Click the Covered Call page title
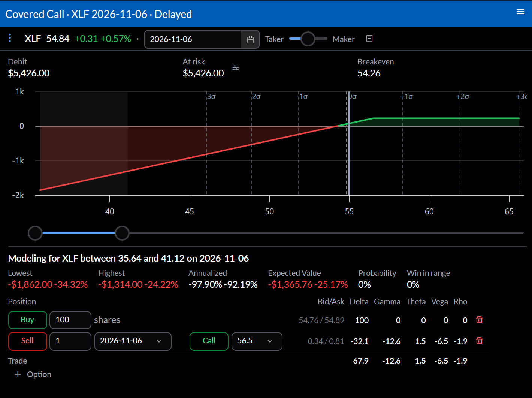Screen dimensions: 532x398 35,14
